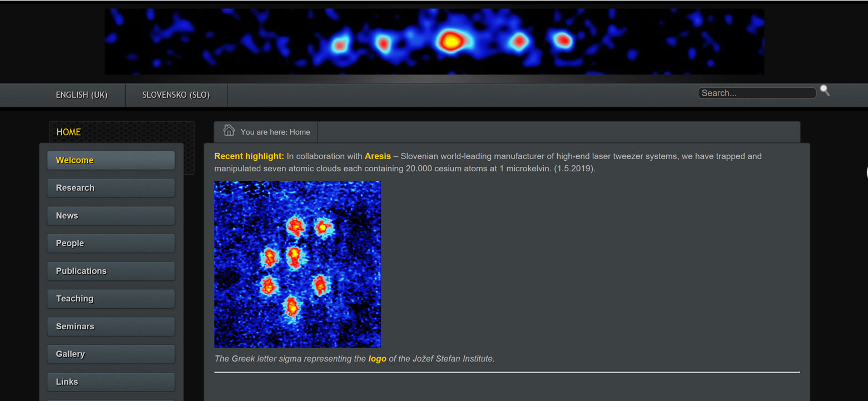This screenshot has height=401, width=868.
Task: Switch language to Slovensko (SLO)
Action: pyautogui.click(x=176, y=95)
